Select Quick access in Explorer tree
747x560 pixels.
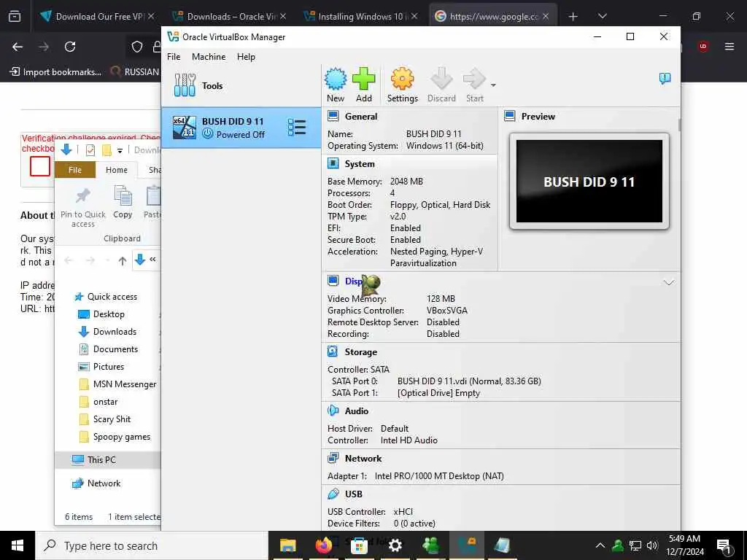point(106,297)
